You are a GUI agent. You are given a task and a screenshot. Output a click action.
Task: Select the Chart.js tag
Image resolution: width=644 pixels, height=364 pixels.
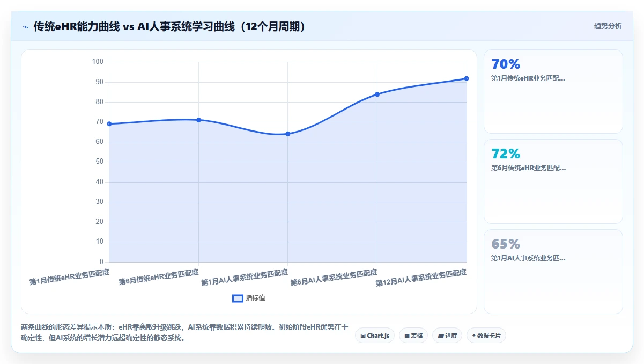[x=375, y=336]
